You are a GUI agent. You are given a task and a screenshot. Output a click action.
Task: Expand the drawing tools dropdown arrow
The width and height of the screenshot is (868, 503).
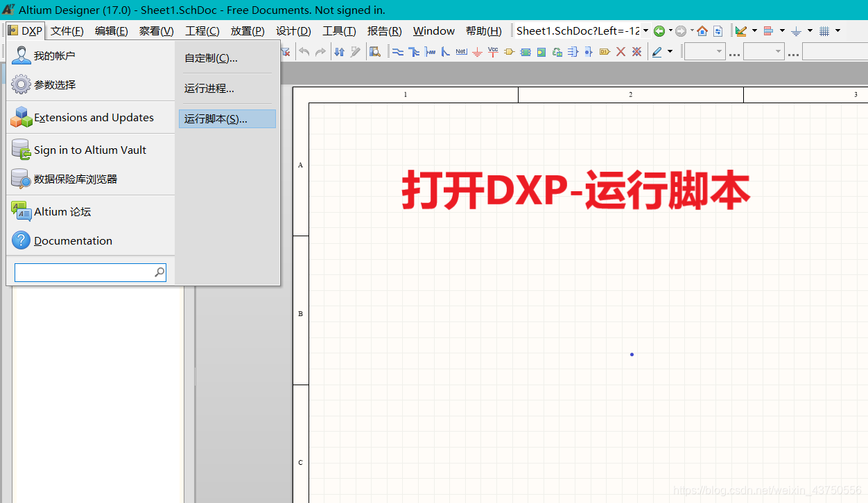click(x=754, y=30)
